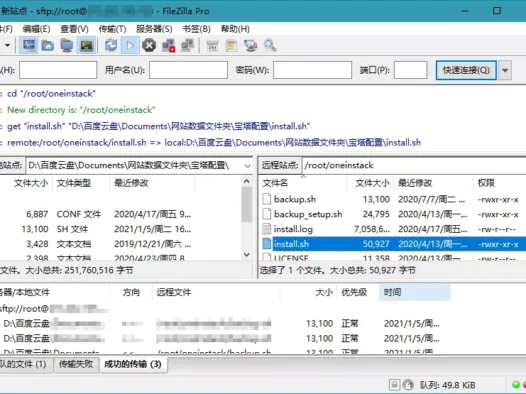Switch to the 成功的传输 (3) tab
Viewport: 526px width, 394px height.
pos(133,364)
